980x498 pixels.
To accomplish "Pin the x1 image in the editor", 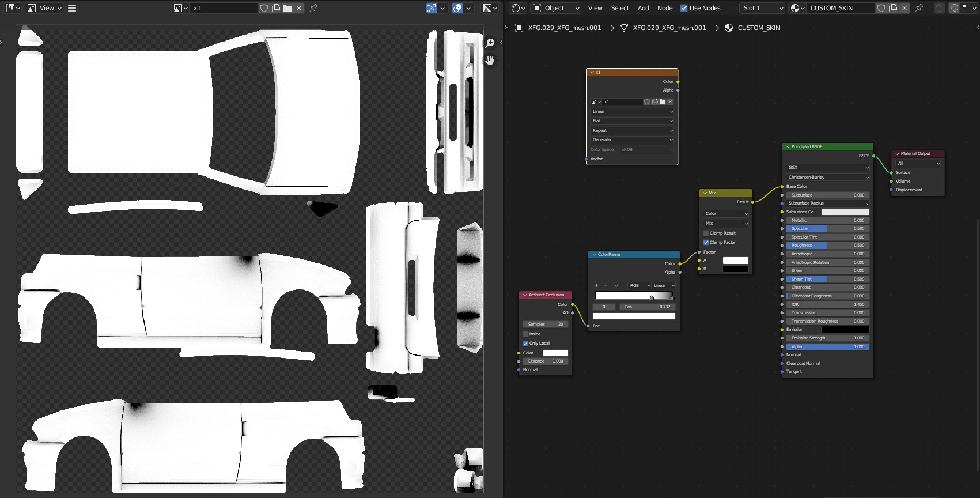I will coord(313,8).
